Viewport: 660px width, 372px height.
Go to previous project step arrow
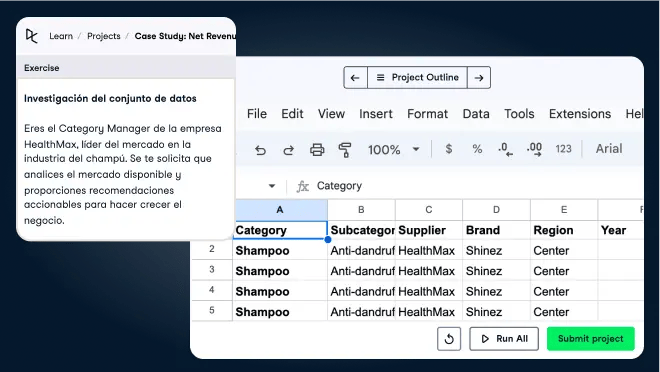coord(355,78)
